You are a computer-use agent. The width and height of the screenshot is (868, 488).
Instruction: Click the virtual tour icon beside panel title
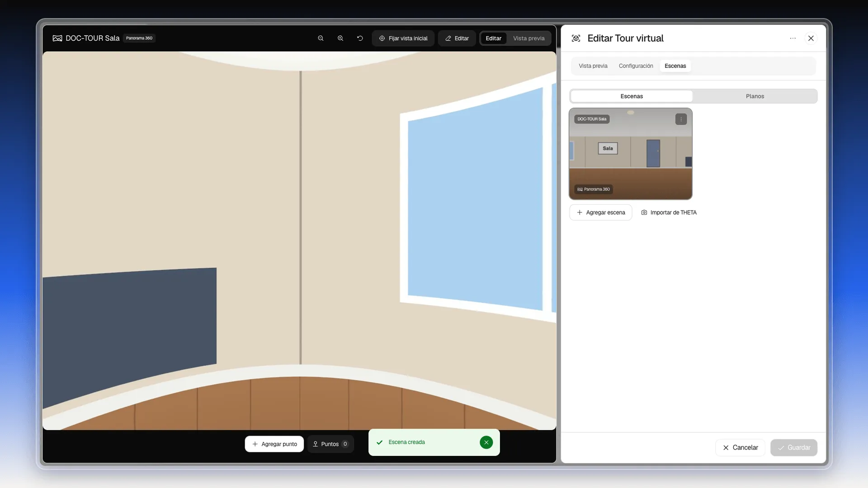point(576,38)
